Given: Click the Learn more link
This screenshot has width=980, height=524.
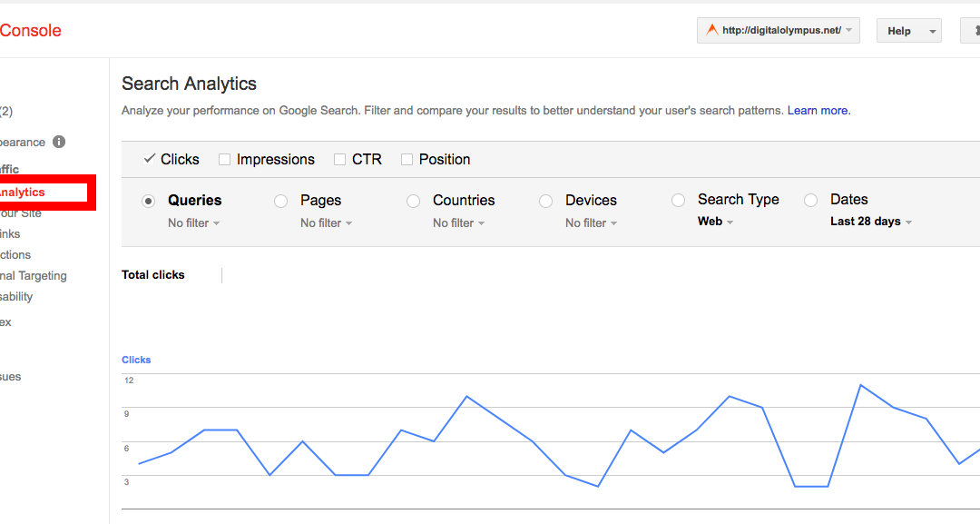Looking at the screenshot, I should 818,110.
